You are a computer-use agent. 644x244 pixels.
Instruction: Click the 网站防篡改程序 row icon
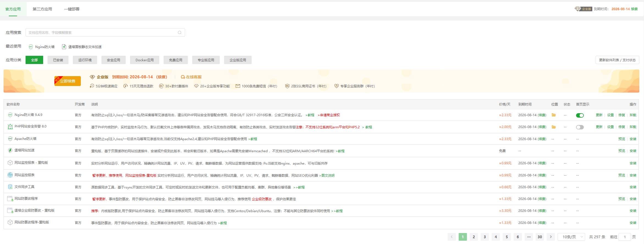pyautogui.click(x=10, y=199)
